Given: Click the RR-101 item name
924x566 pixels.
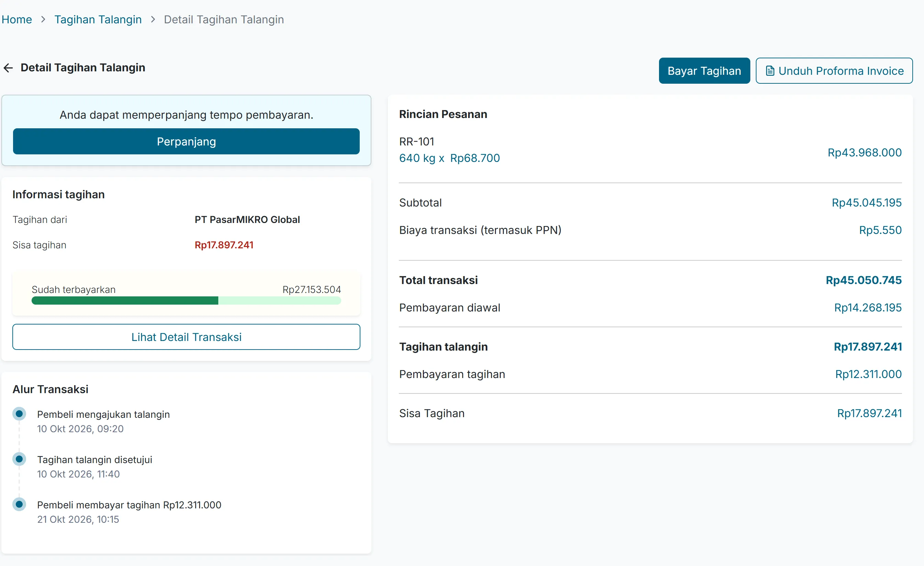Looking at the screenshot, I should pos(416,142).
